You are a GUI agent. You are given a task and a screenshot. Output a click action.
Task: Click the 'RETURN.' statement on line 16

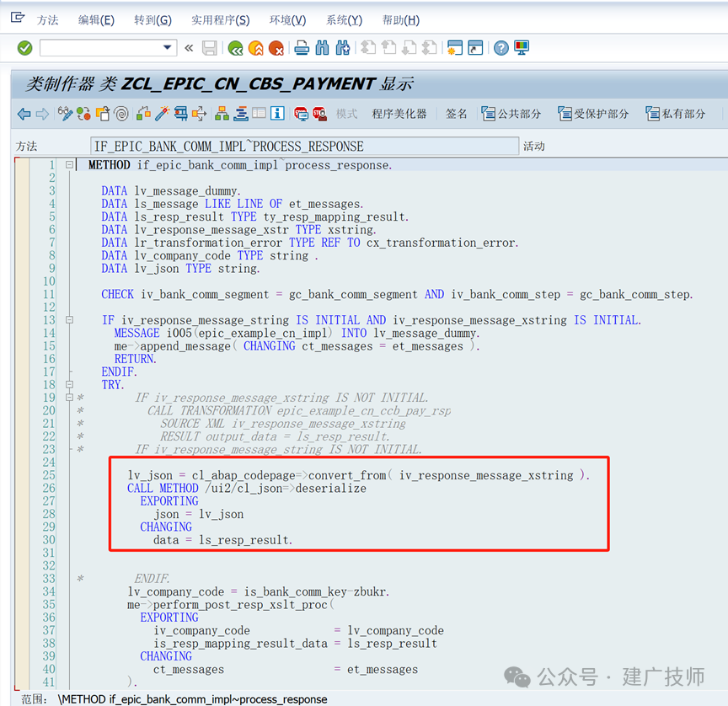click(x=136, y=359)
